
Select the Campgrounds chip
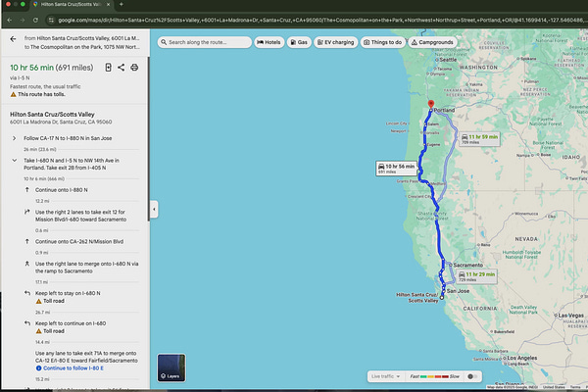[x=432, y=42]
